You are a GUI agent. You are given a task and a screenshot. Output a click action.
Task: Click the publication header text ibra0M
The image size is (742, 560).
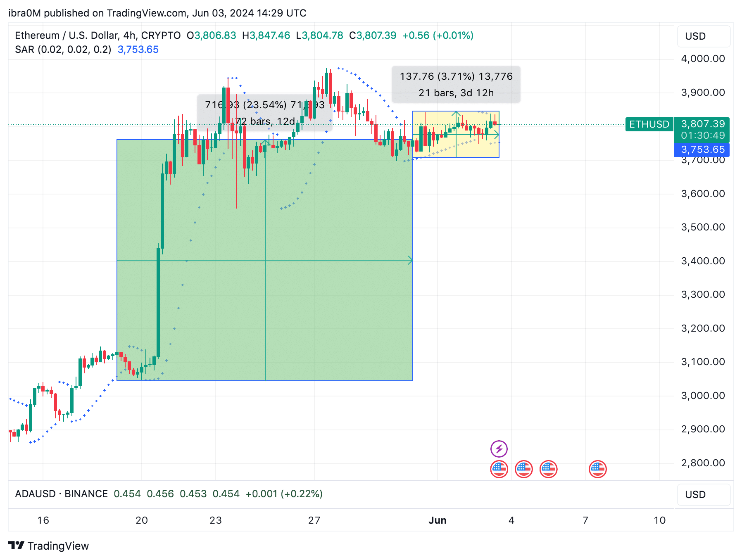24,13
